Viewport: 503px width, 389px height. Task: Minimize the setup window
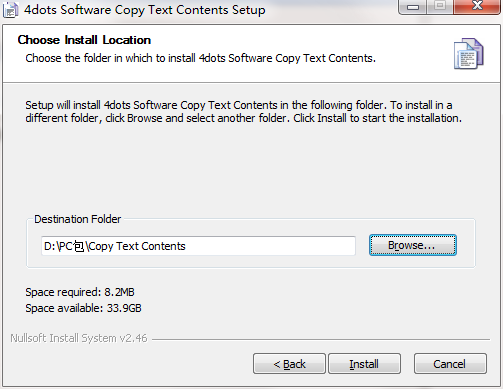point(413,7)
